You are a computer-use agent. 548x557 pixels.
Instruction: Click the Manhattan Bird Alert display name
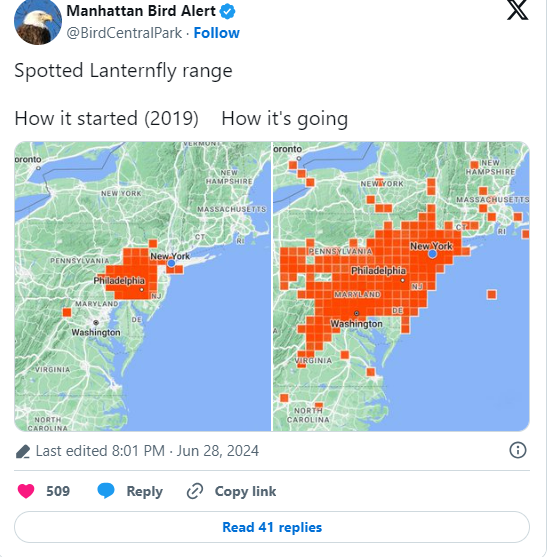[x=141, y=11]
